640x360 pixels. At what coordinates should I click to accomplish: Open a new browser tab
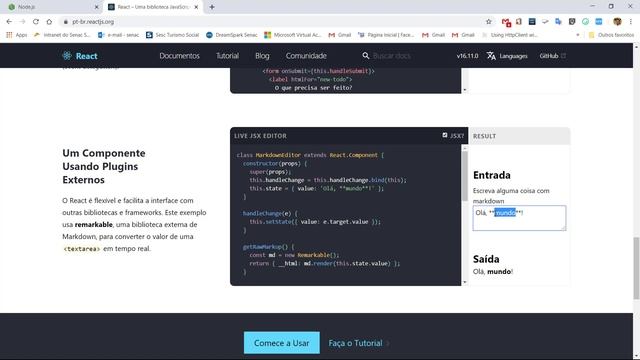click(212, 7)
